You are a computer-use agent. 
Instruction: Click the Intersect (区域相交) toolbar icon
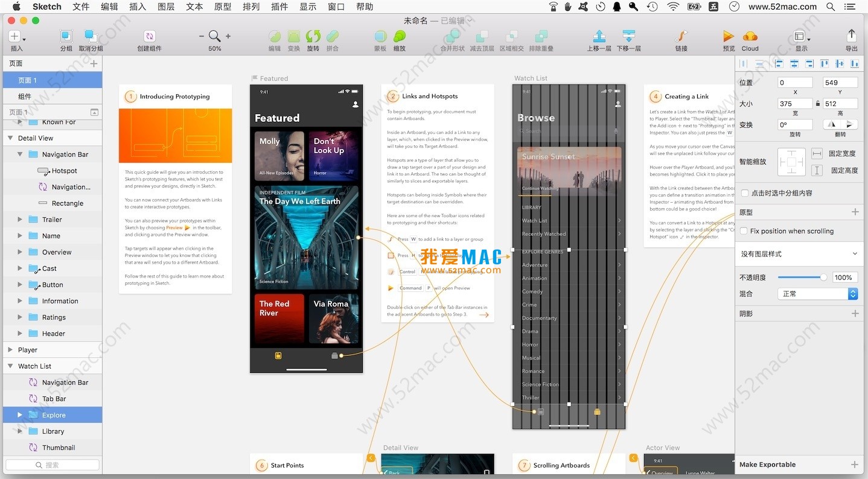[x=511, y=37]
